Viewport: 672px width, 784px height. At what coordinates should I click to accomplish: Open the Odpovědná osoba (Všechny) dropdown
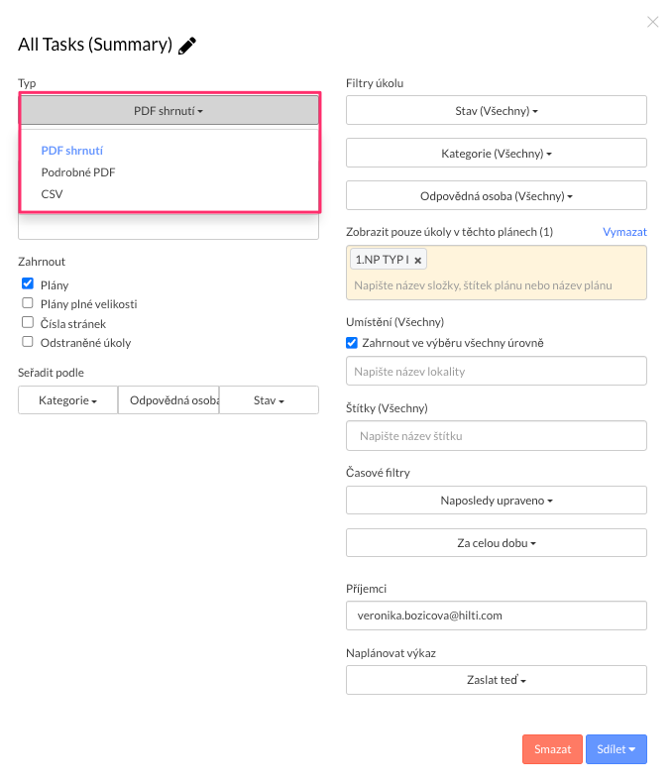(x=496, y=196)
